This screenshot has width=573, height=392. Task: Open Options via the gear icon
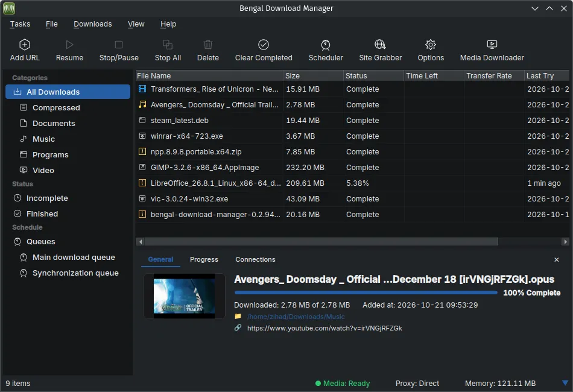[431, 45]
